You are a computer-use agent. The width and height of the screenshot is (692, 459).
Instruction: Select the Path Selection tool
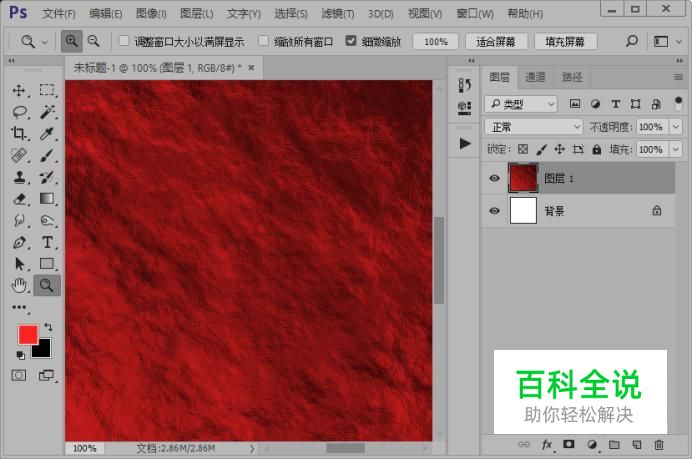click(x=19, y=264)
